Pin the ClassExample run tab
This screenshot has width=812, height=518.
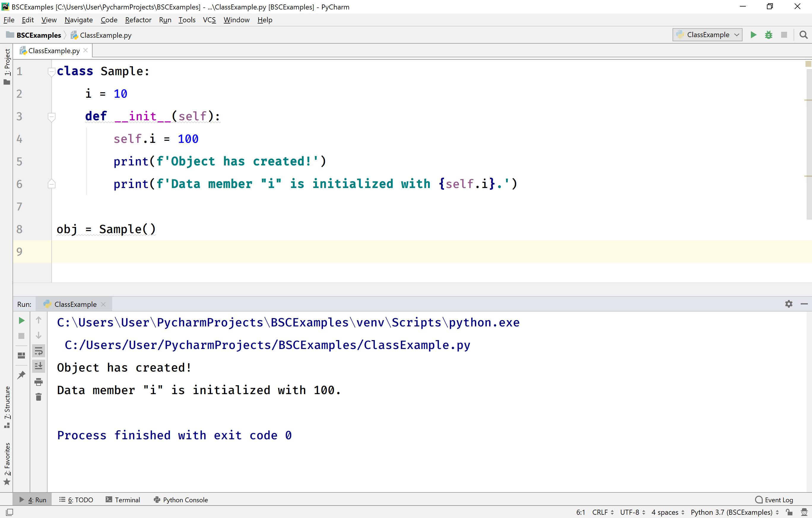tap(21, 375)
